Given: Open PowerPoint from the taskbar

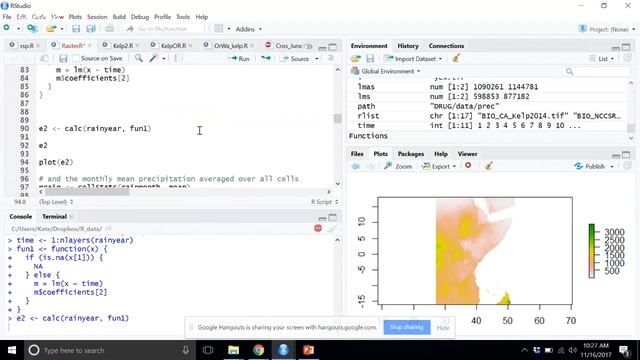Looking at the screenshot, I should (x=309, y=350).
